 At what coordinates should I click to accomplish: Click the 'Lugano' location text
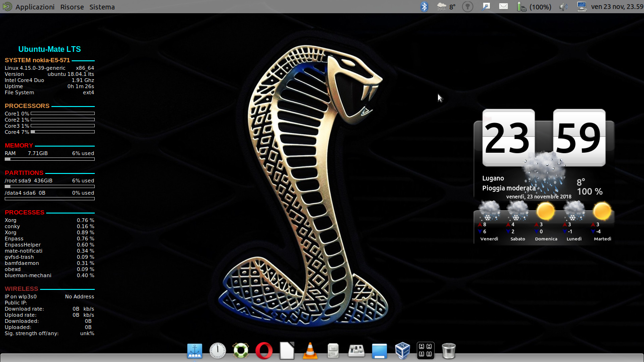click(493, 178)
